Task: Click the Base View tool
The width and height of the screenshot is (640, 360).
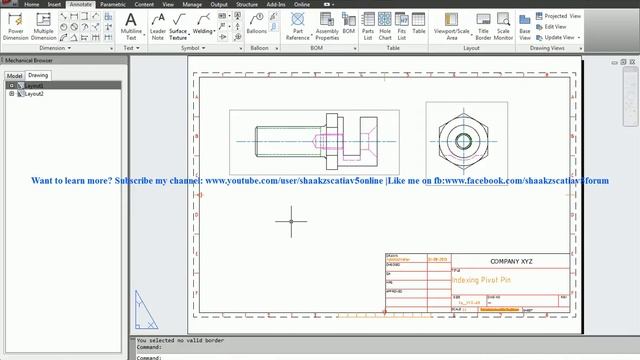Action: click(525, 27)
